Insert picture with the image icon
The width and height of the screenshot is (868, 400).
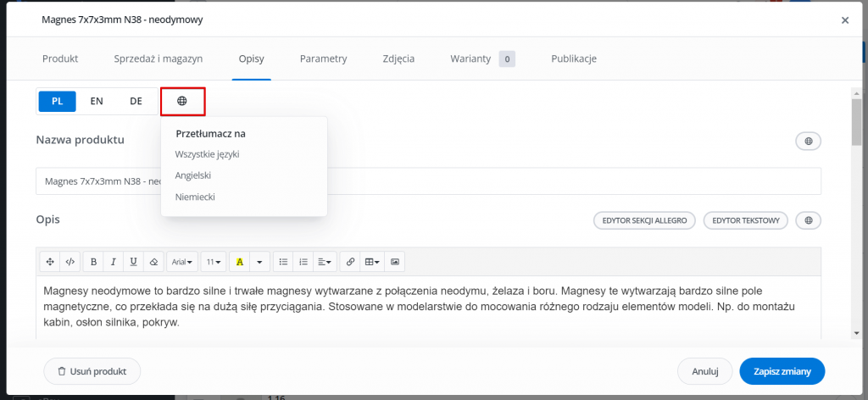click(x=395, y=262)
